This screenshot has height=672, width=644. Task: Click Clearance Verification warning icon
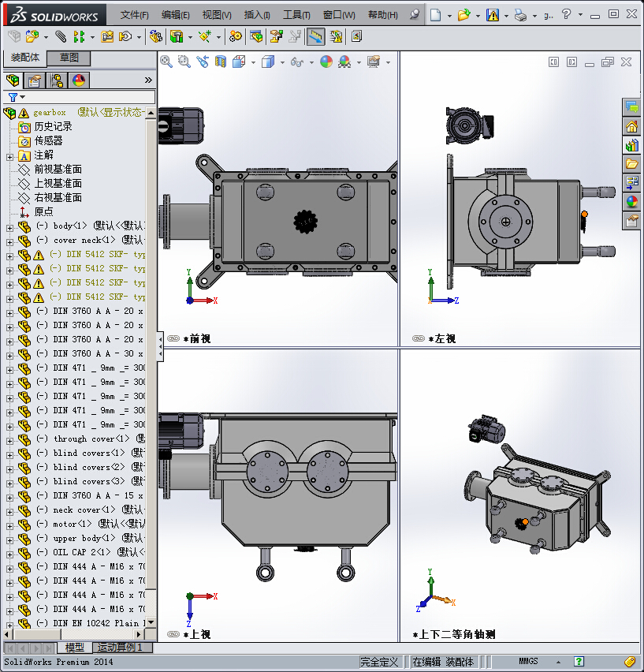tap(336, 37)
